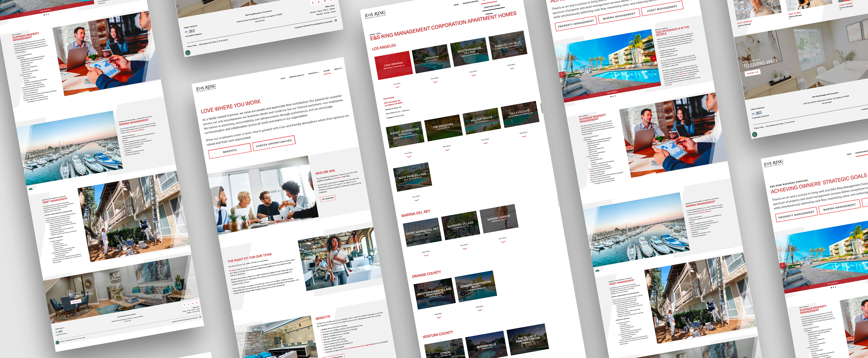Expand the PROPERTIES dropdown on careers page
The height and width of the screenshot is (358, 868).
tap(314, 73)
